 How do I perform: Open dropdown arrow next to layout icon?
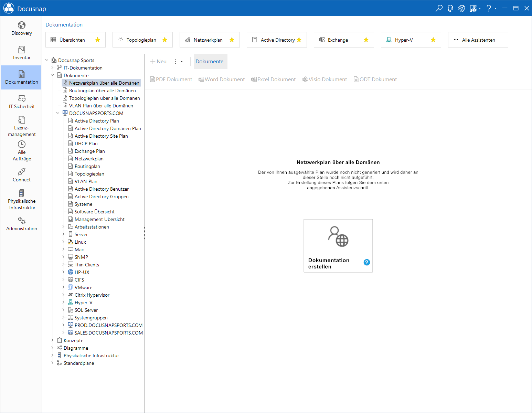point(480,8)
